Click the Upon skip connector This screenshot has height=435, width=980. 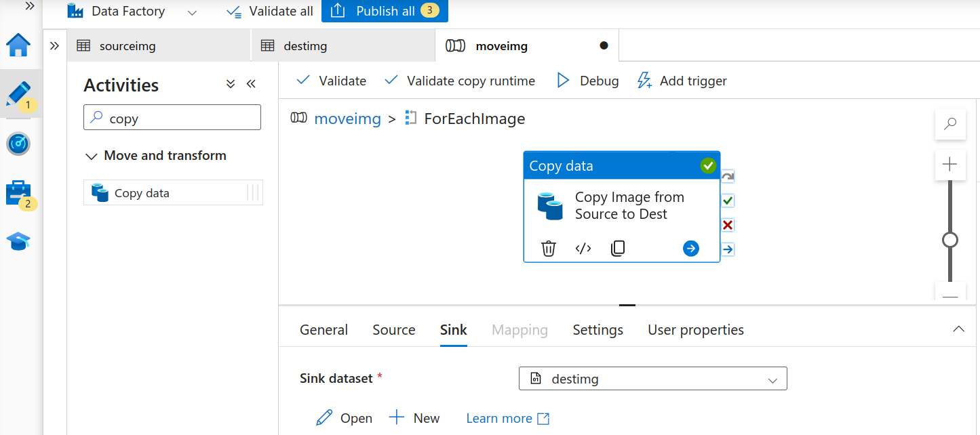tap(728, 176)
